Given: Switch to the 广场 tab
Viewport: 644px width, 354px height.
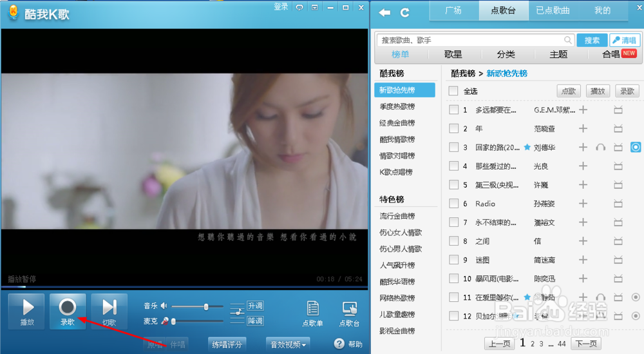Looking at the screenshot, I should pos(454,11).
